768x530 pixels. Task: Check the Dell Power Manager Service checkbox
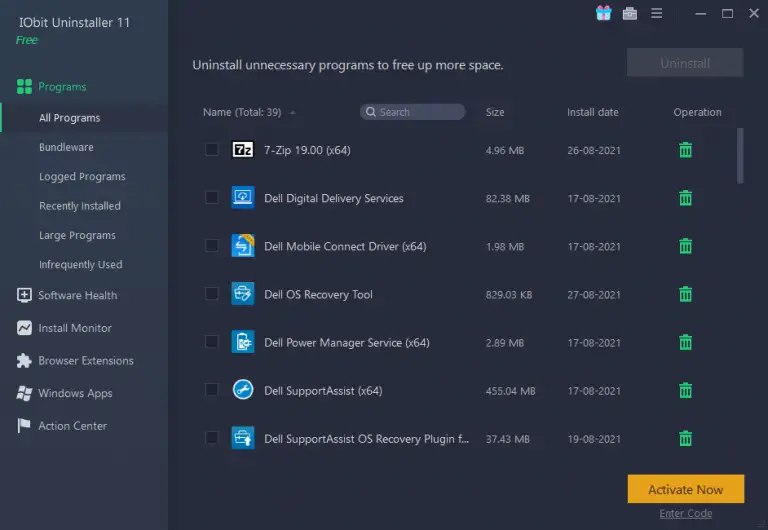pos(212,341)
